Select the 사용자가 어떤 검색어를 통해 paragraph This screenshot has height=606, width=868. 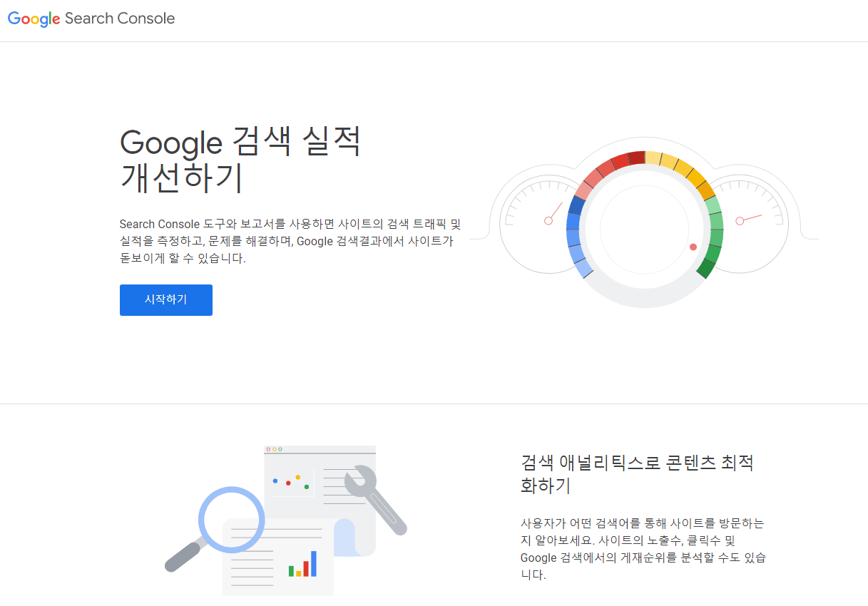coord(643,549)
